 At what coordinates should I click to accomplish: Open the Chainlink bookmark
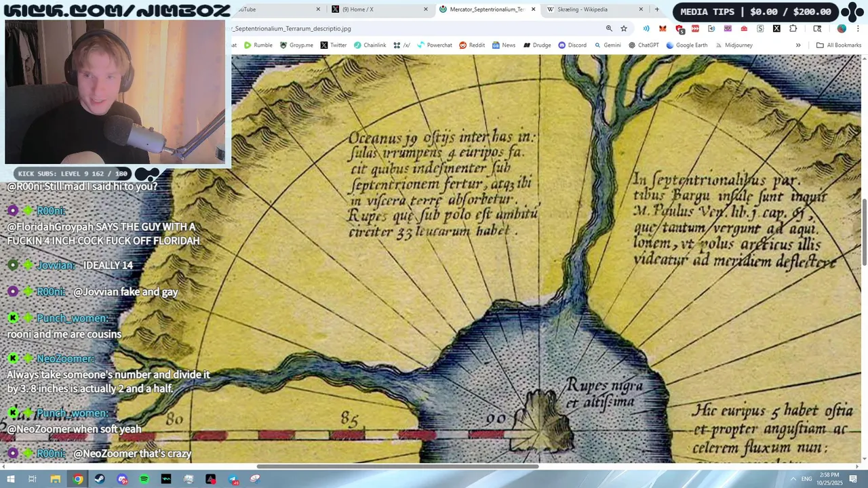370,45
